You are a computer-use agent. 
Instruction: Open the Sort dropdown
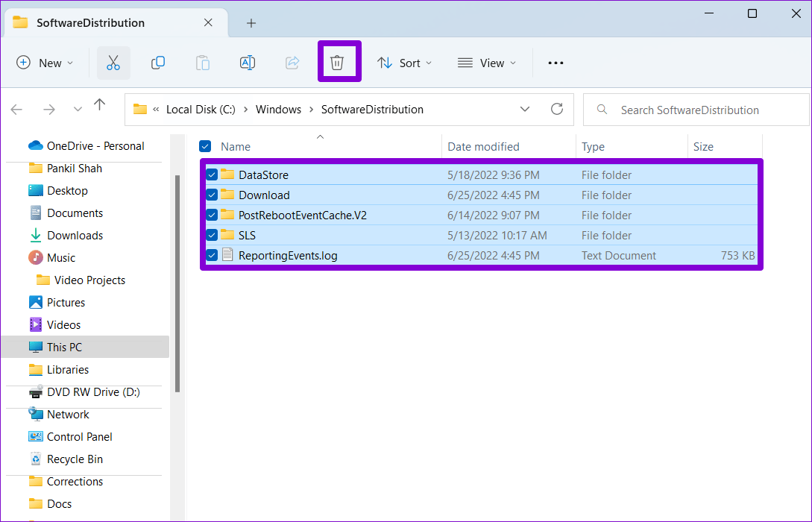coord(404,63)
